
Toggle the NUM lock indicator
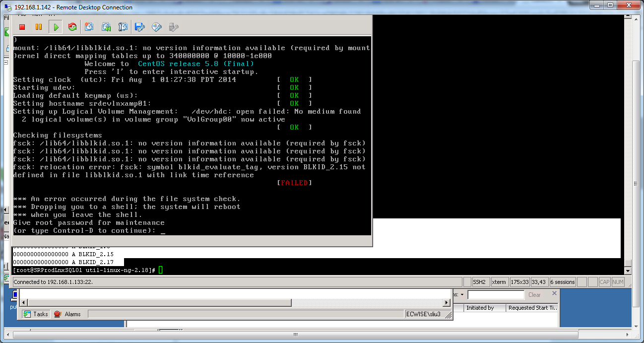(x=618, y=282)
